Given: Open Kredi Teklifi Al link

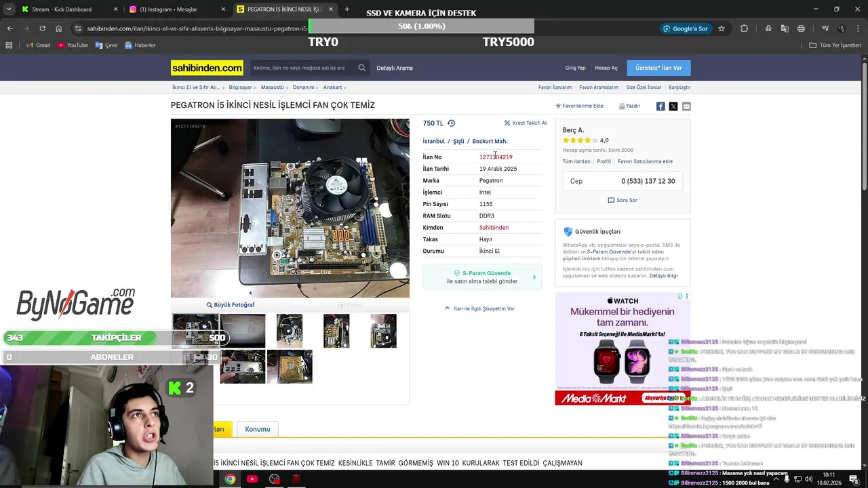Looking at the screenshot, I should click(526, 123).
